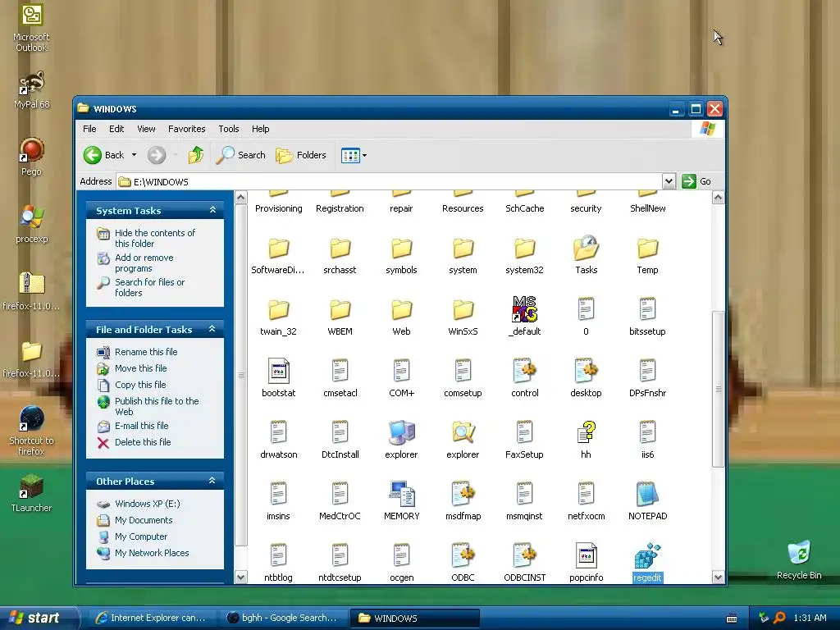Image resolution: width=840 pixels, height=630 pixels.
Task: Select the ODBC file icon
Action: [x=463, y=555]
